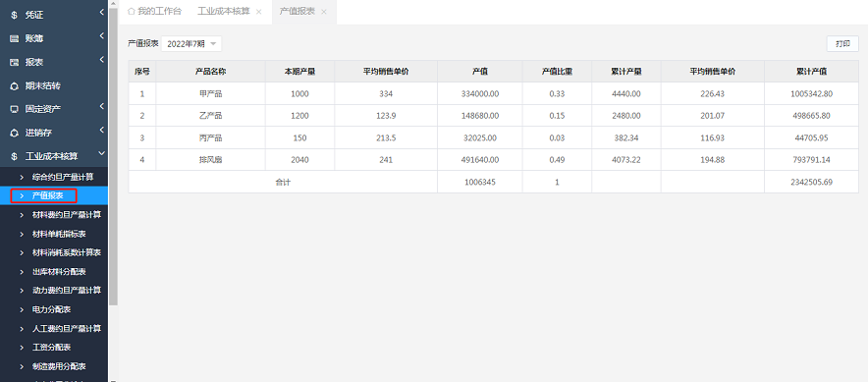
Task: Click the 本期产量 column header
Action: click(x=299, y=72)
